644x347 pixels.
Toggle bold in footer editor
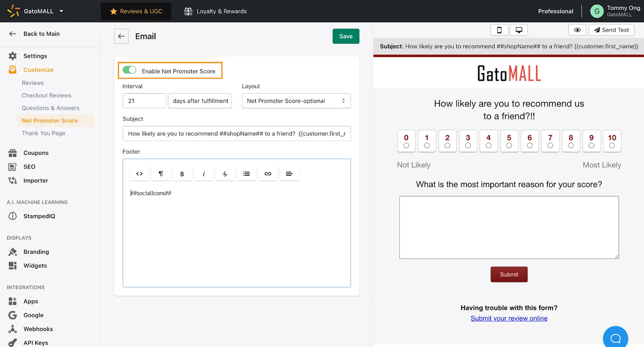[x=182, y=174]
